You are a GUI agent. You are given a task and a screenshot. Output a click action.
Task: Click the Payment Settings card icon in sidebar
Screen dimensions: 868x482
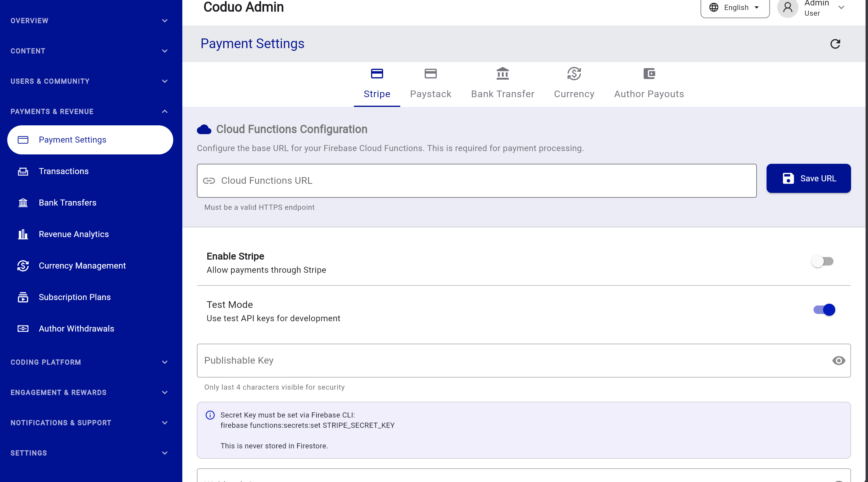pyautogui.click(x=23, y=140)
